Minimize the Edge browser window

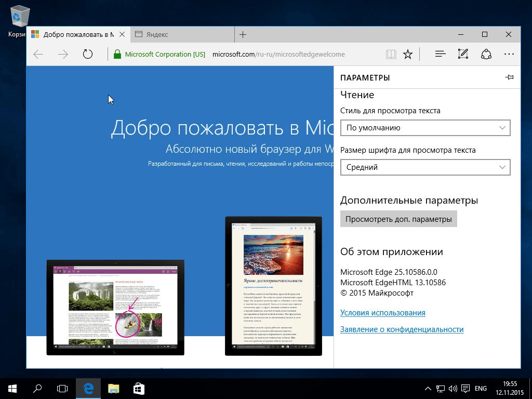[x=461, y=34]
